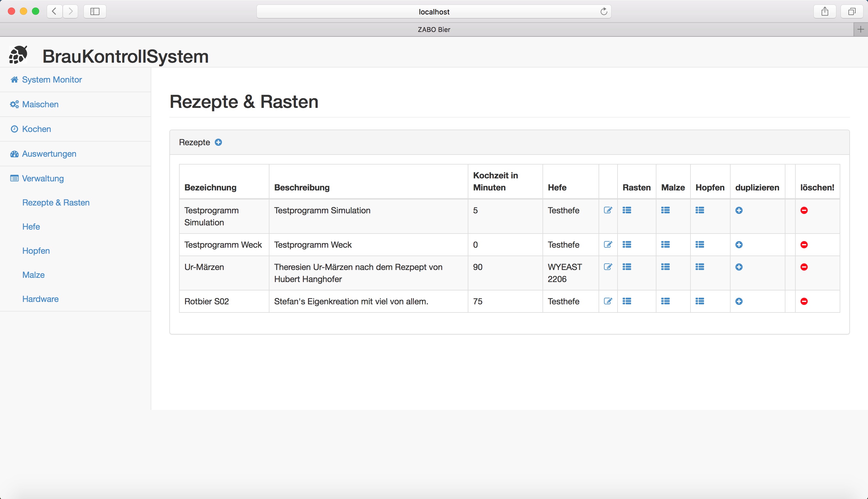Edit the Ur-Märzen recipe
Viewport: 868px width, 499px height.
[x=608, y=267]
